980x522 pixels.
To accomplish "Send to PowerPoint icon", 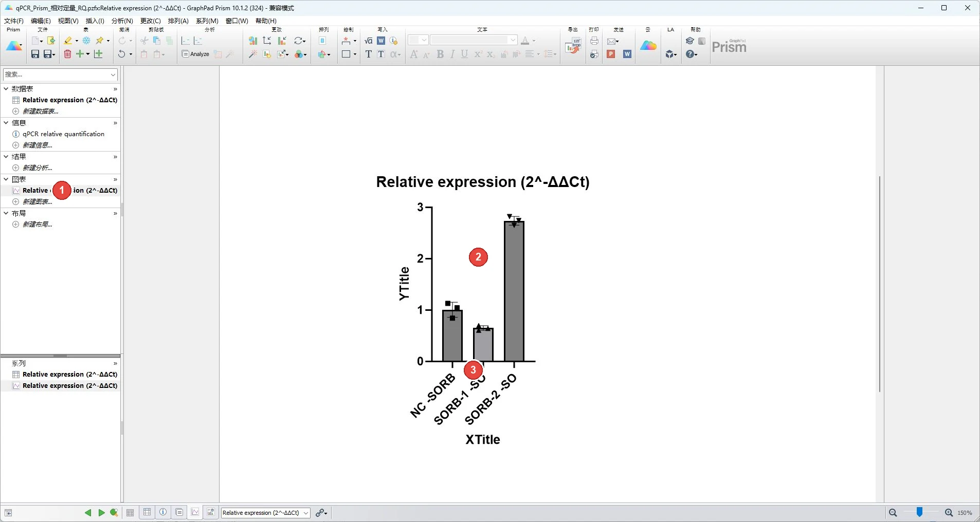I will tap(611, 54).
